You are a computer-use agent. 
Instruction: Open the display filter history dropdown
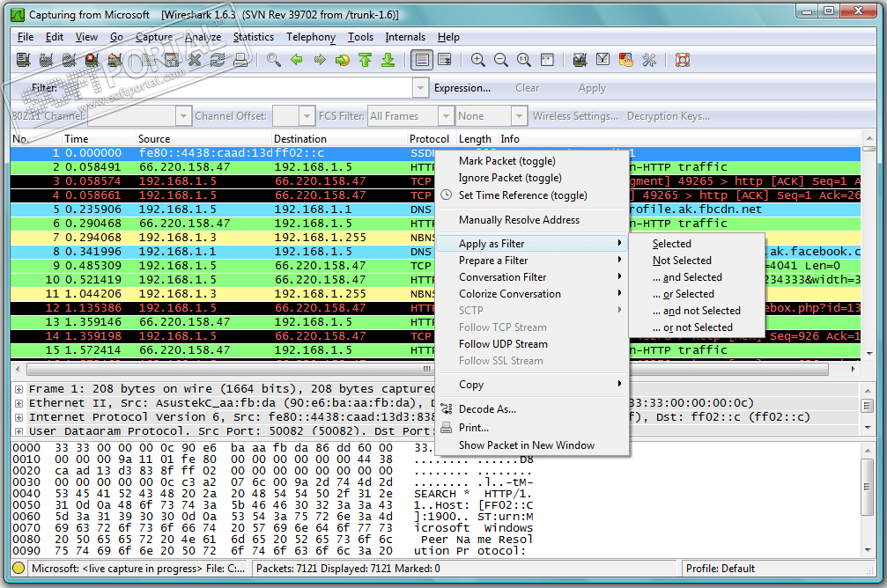coord(420,88)
